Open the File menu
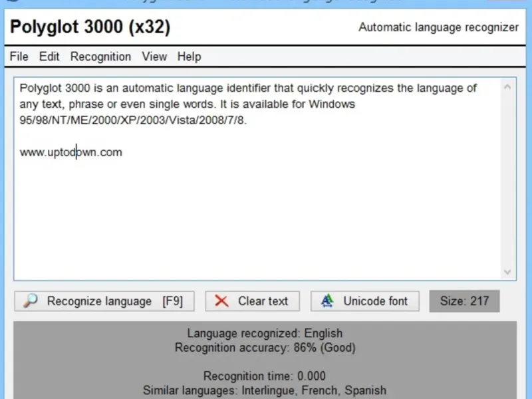 [x=19, y=57]
